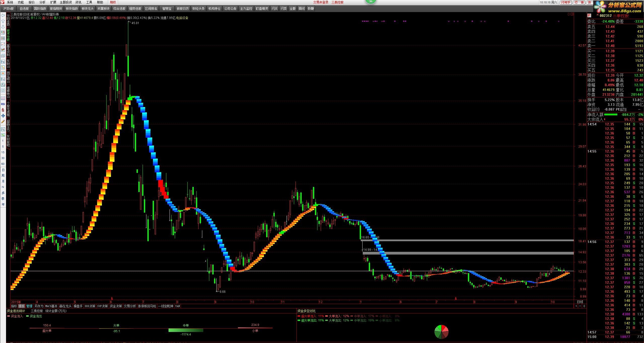Click the F10 sidebar icon

(3, 62)
